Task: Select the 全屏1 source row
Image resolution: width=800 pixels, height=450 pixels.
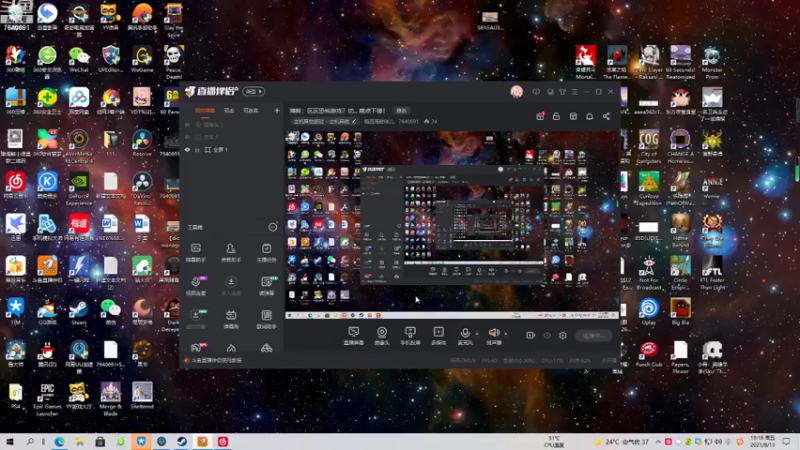Action: coord(231,150)
